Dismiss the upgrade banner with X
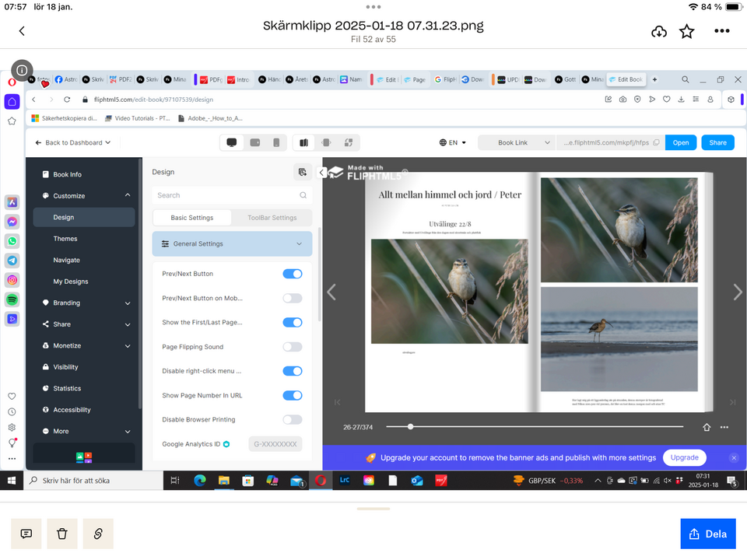Screen dimensions: 747x560 tap(733, 458)
